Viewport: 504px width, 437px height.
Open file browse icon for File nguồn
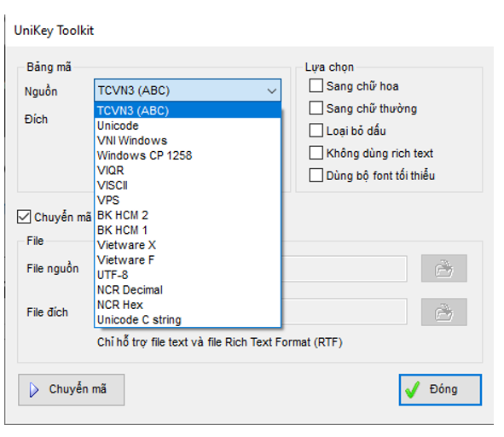444,268
